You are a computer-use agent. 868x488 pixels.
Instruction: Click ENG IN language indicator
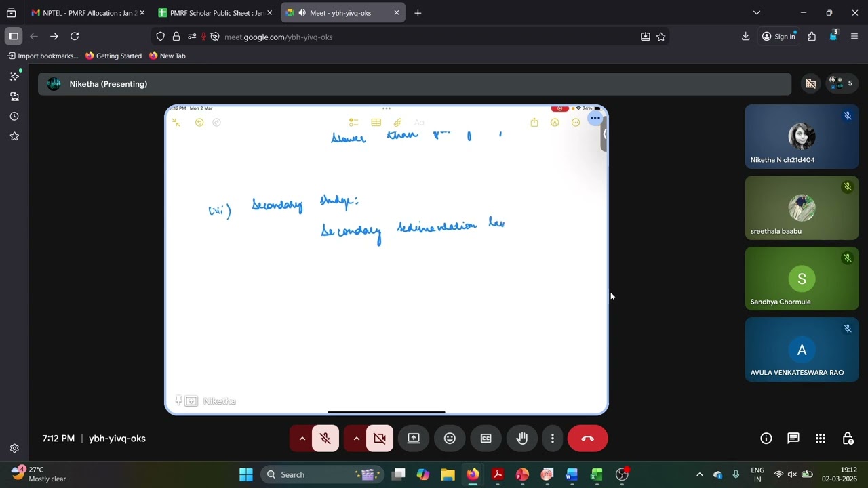[757, 474]
